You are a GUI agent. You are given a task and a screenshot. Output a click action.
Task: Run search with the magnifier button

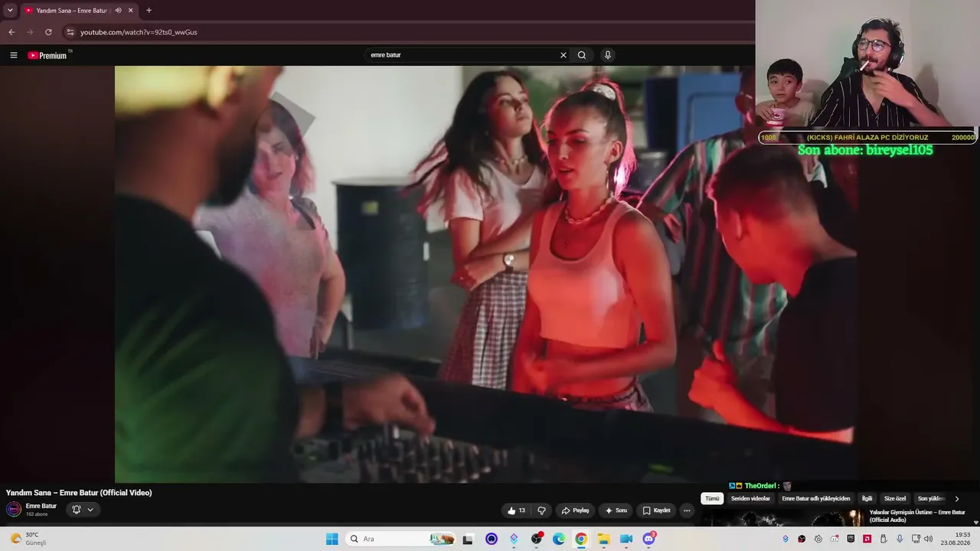coord(582,55)
